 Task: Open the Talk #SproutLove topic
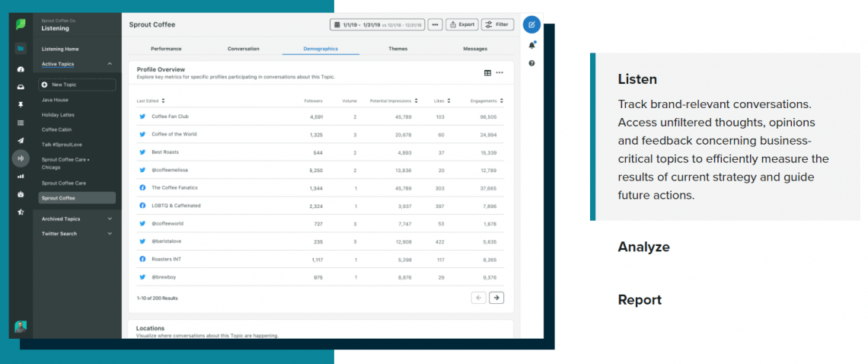62,145
